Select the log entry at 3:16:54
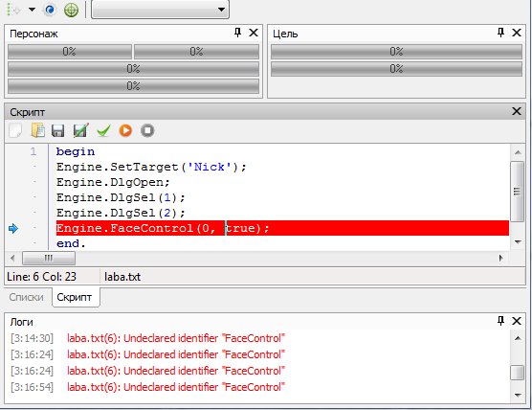532x410 pixels. (147, 387)
